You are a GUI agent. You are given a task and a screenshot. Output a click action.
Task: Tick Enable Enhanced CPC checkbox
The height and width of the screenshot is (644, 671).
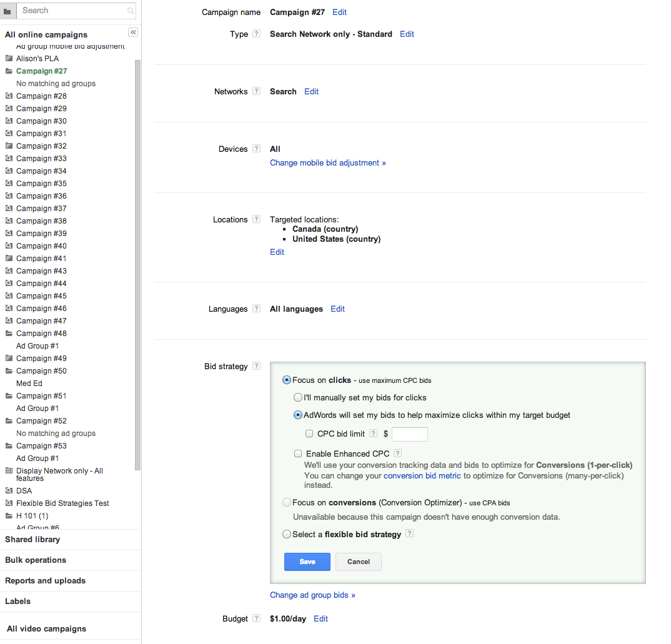pyautogui.click(x=298, y=453)
